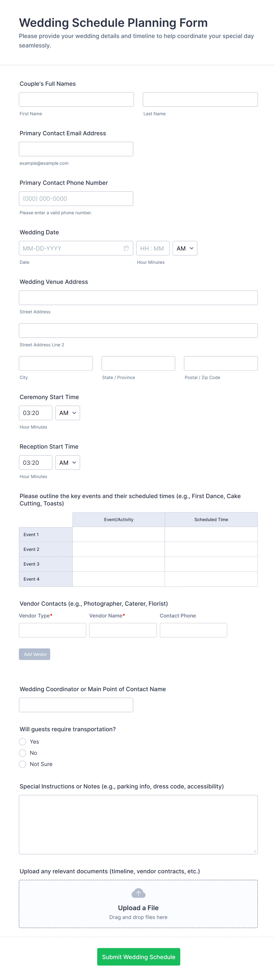This screenshot has width=274, height=980.
Task: Open Reception Start Time AM/PM dropdown
Action: coord(68,463)
